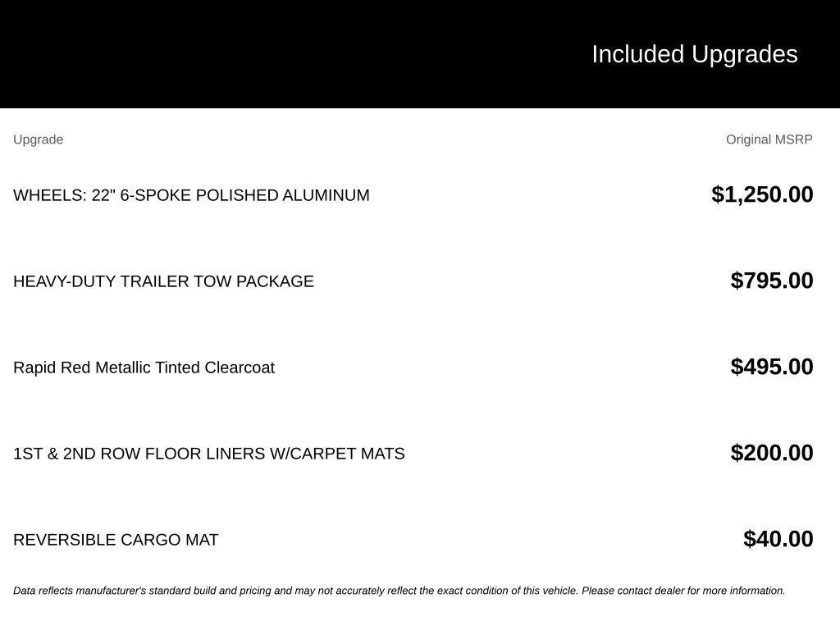840x630 pixels.
Task: Click "Please contact dealer" disclaimer sentence
Action: click(x=683, y=591)
